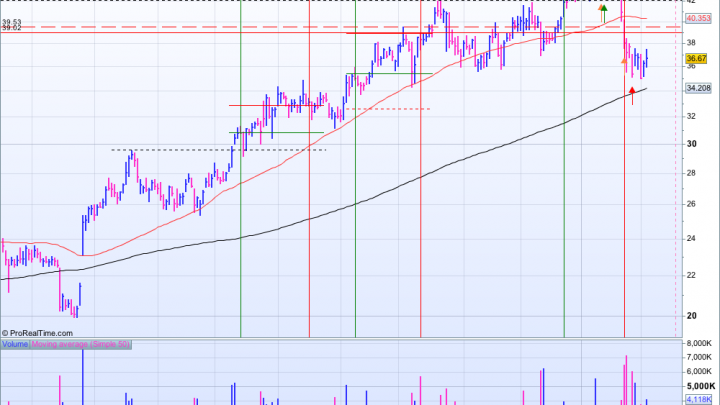Select the gray dotted horizontal line near 30
The image size is (720, 405).
pos(219,150)
